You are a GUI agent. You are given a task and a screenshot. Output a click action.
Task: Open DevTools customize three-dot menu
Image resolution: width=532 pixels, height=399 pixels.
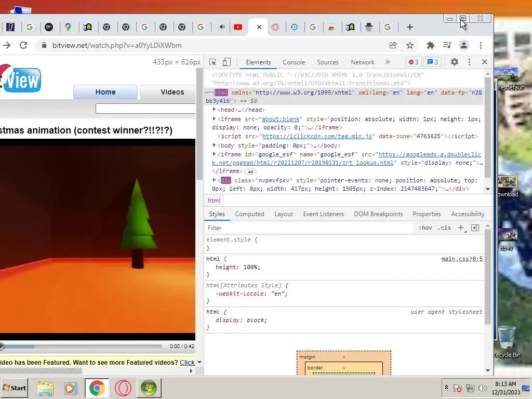pos(469,62)
